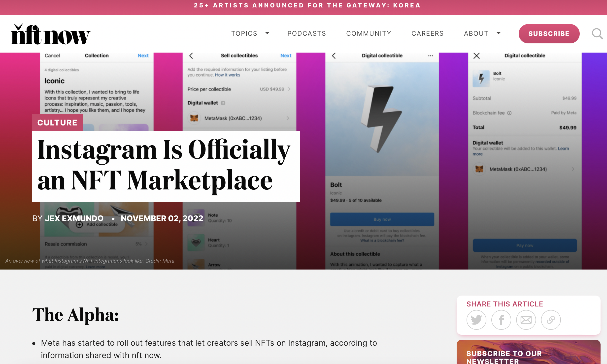
Task: Go to nft now logo homepage
Action: tap(51, 35)
